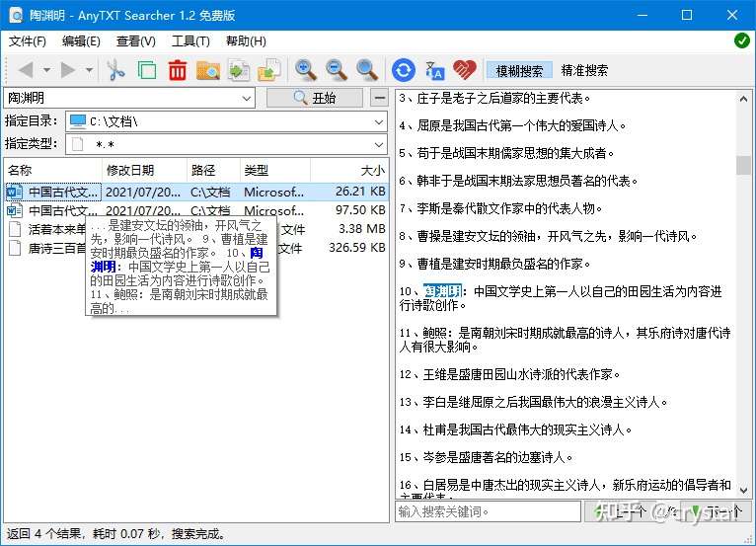Click the preview scrollbar up arrow

743,99
